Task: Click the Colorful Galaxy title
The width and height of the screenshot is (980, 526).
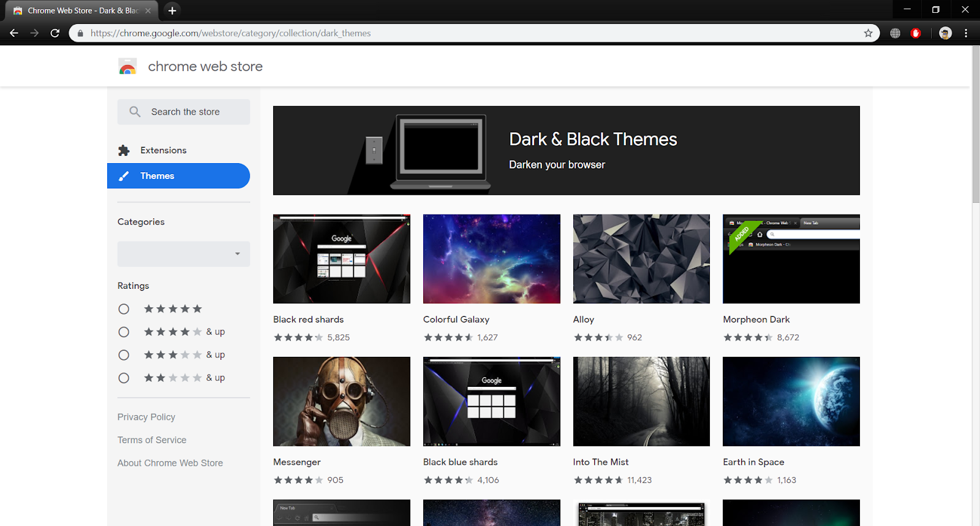Action: [456, 319]
